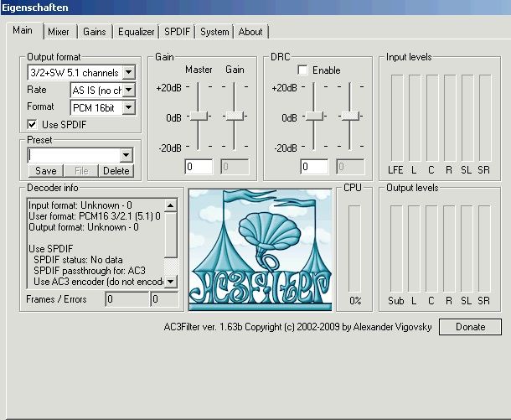Open the Equalizer tab
Screen dimensions: 511x420
click(x=136, y=32)
